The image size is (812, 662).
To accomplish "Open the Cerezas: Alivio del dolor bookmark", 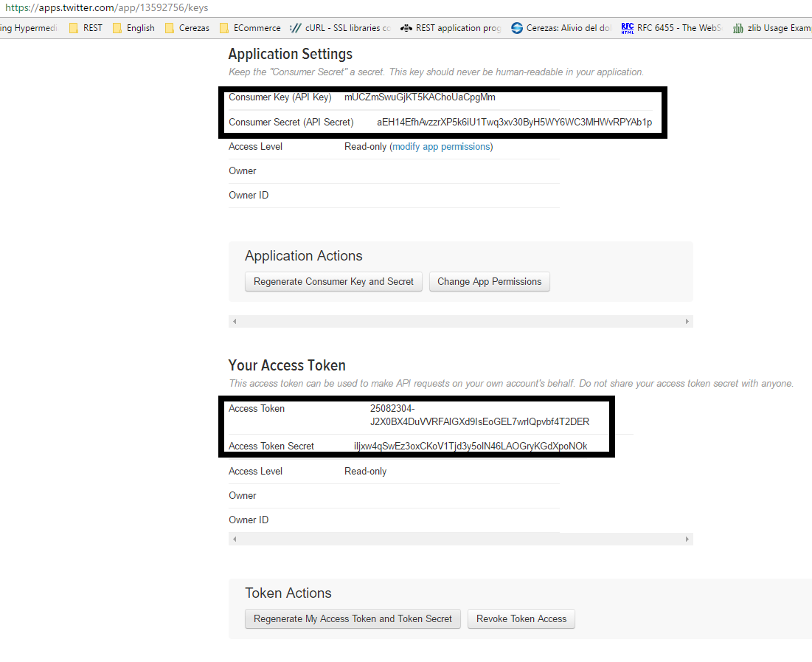I will tap(561, 28).
